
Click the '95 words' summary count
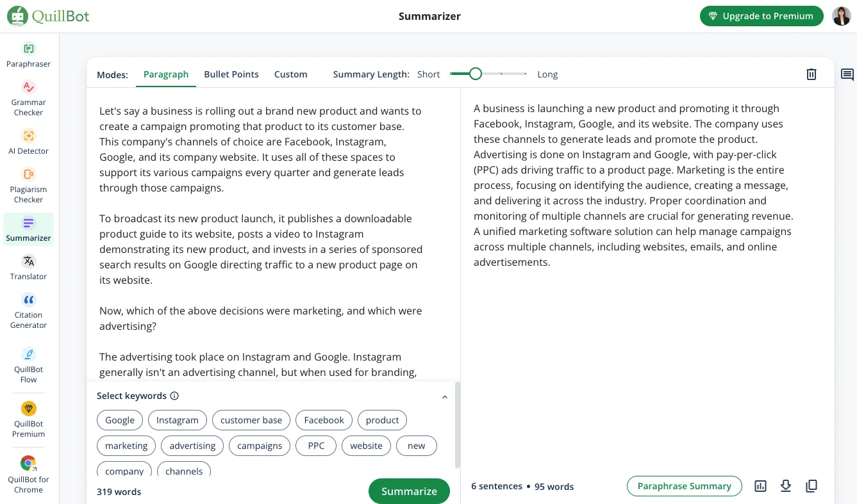pos(554,487)
